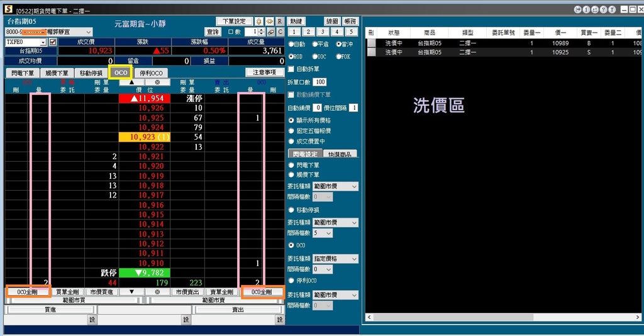This screenshot has width=644, height=336.
Task: Click the 帳務 button
Action: click(350, 21)
